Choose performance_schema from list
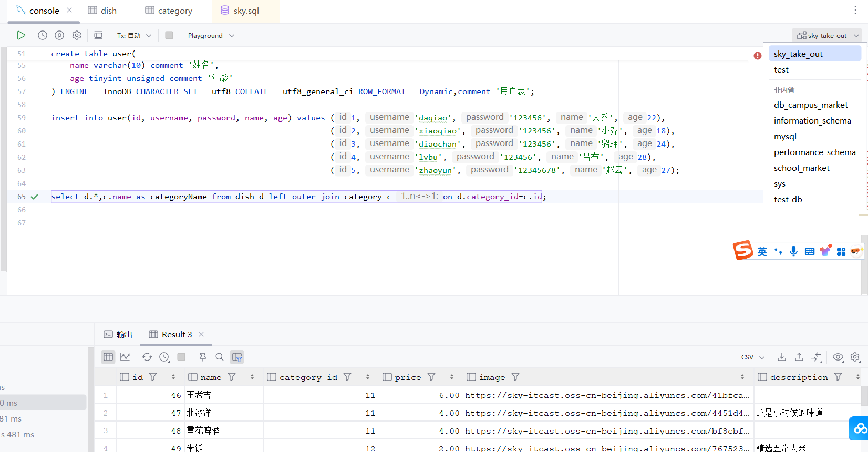Viewport: 868px width, 452px height. tap(815, 152)
